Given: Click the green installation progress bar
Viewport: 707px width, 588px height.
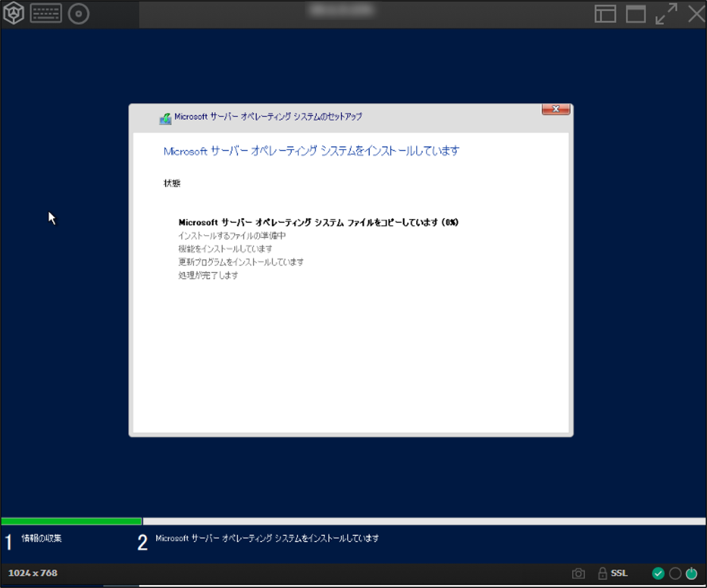Looking at the screenshot, I should pos(71,521).
